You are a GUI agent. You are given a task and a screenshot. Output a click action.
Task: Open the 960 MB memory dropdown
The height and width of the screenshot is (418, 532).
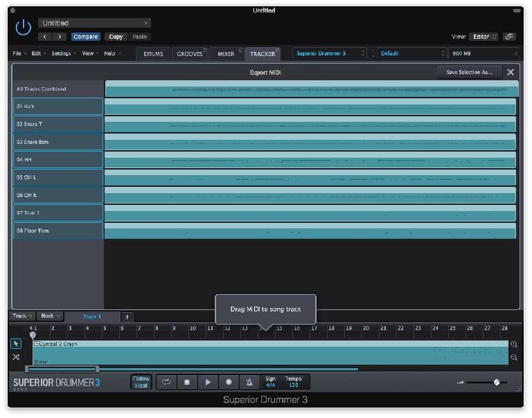coord(484,53)
